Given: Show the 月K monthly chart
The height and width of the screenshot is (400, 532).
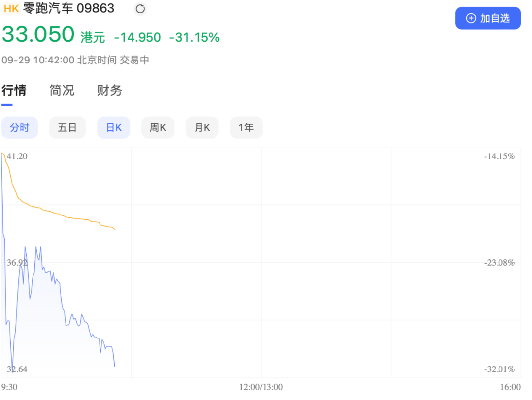Looking at the screenshot, I should coord(202,128).
